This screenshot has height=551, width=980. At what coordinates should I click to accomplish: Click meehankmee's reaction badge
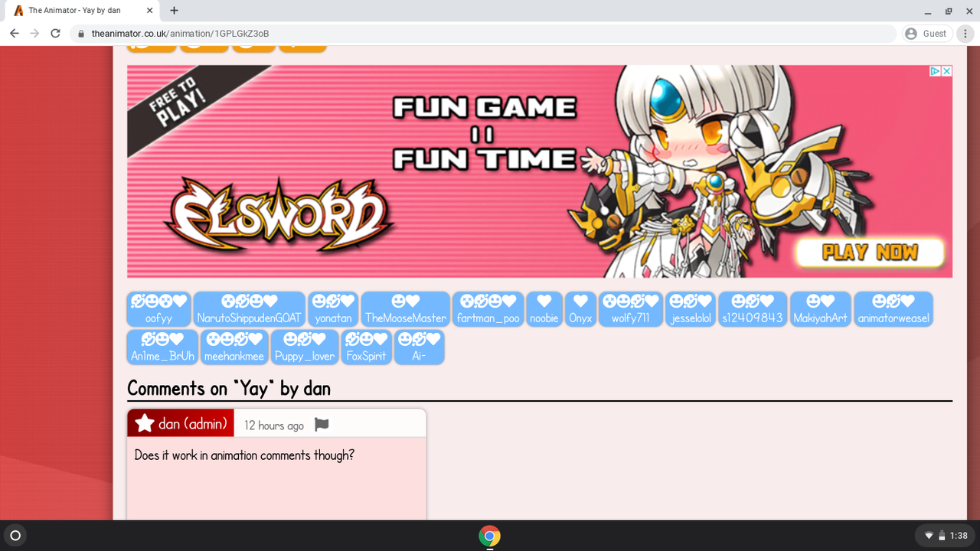tap(234, 347)
